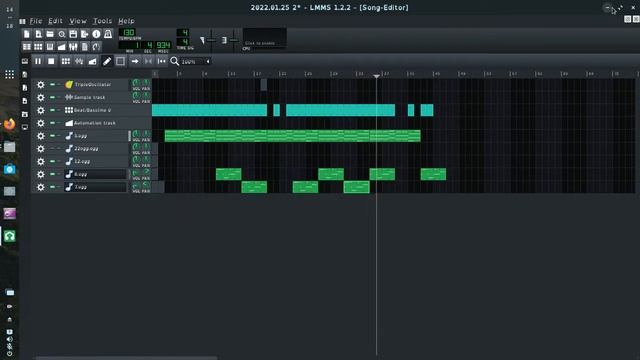This screenshot has height=360, width=640.
Task: Save the current project with disk icon
Action: (73, 34)
